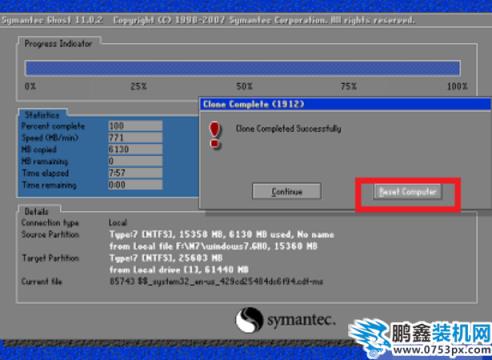Click the 100% progress scale label

[x=457, y=86]
